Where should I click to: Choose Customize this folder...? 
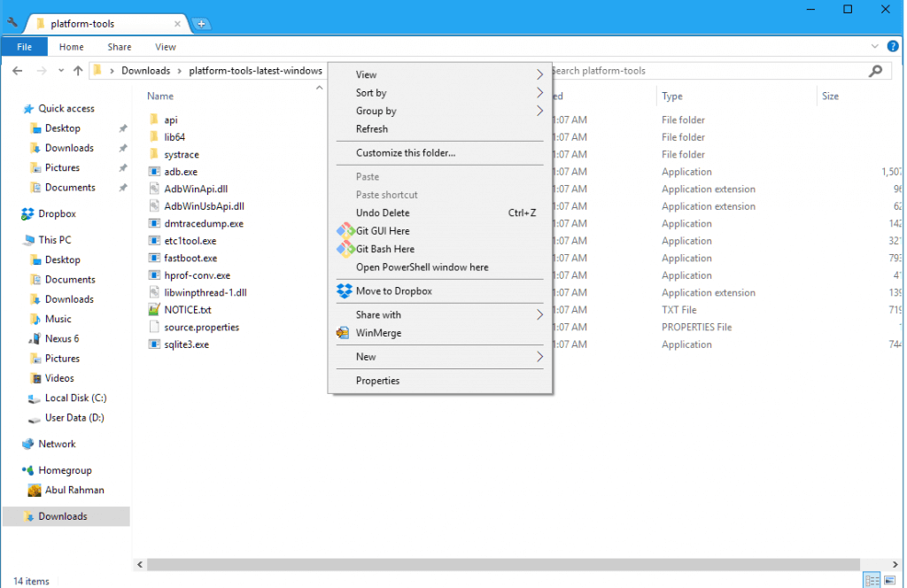point(439,152)
